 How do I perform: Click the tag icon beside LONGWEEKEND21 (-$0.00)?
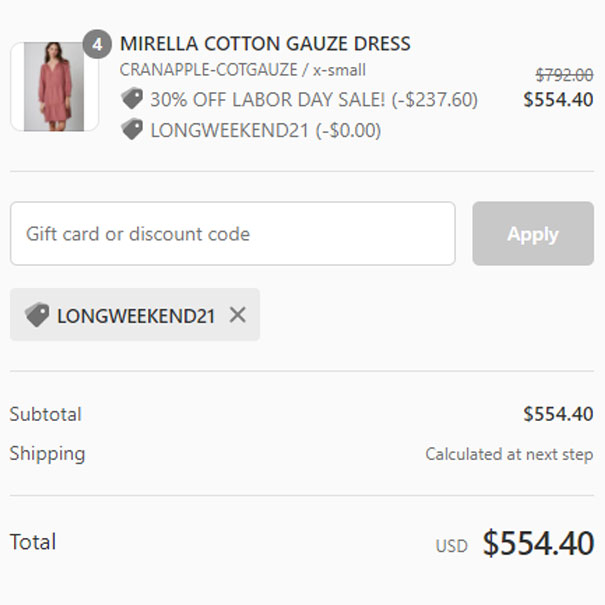tap(132, 130)
